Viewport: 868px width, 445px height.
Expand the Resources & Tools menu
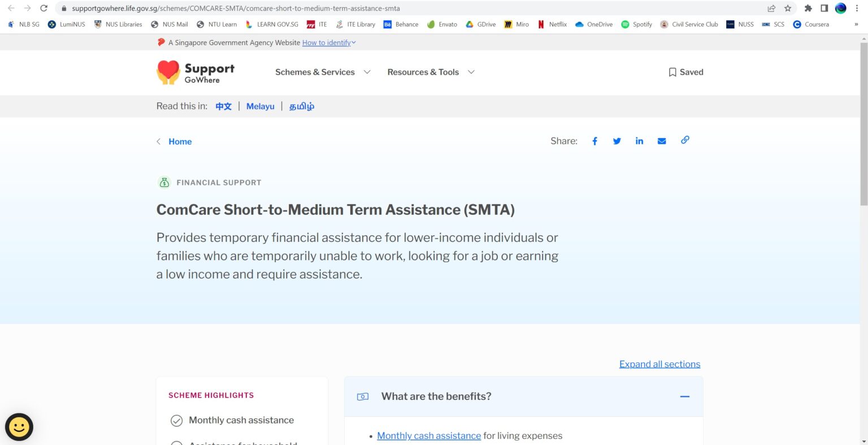431,72
